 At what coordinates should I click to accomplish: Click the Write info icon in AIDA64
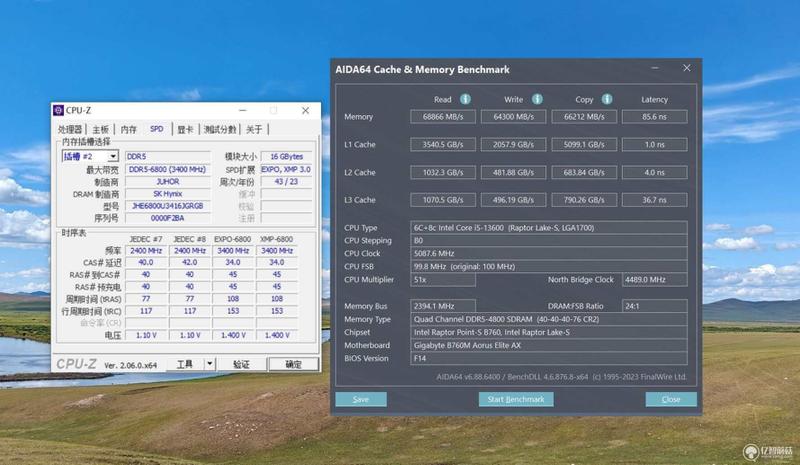pyautogui.click(x=537, y=99)
